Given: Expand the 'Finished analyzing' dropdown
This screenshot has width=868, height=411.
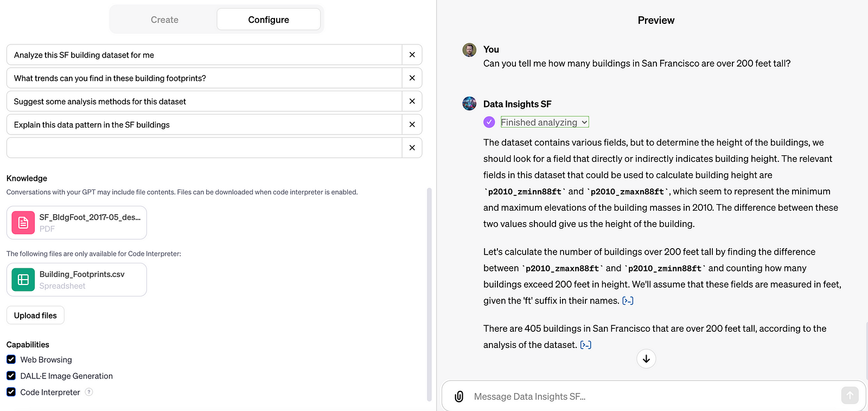Looking at the screenshot, I should click(x=544, y=123).
